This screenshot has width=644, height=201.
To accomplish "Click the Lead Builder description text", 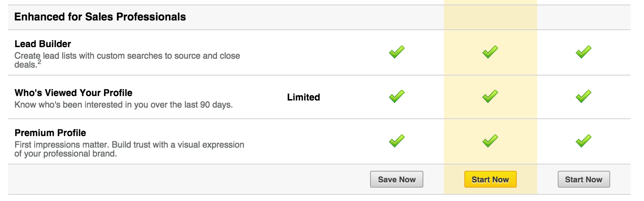I will (127, 60).
